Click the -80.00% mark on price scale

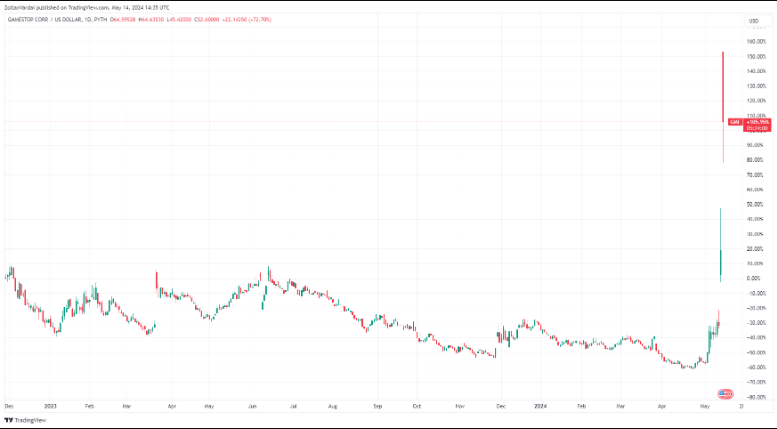755,397
